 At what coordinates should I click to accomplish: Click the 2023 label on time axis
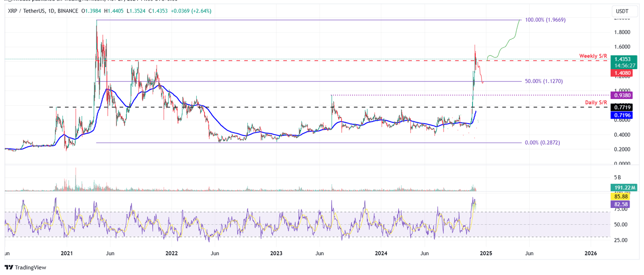click(x=276, y=253)
